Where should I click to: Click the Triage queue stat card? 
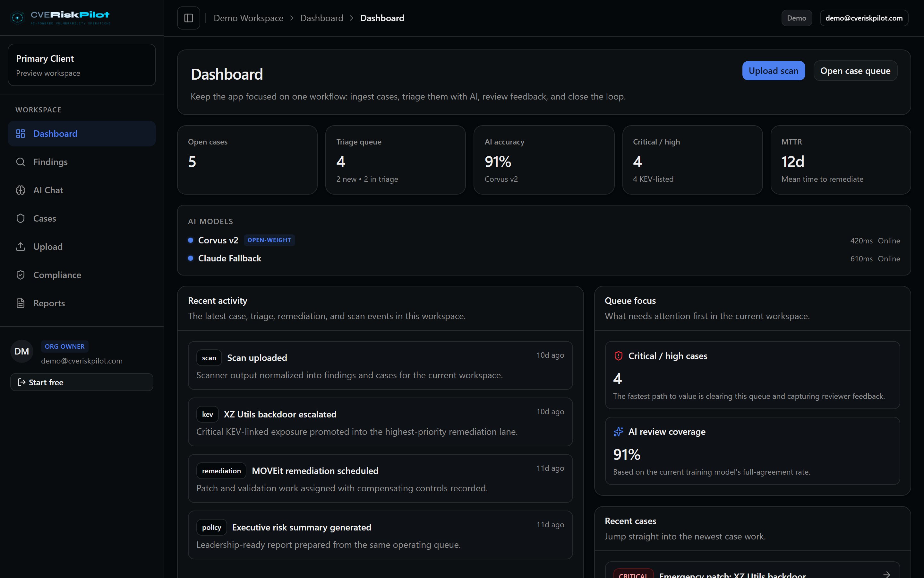coord(396,160)
